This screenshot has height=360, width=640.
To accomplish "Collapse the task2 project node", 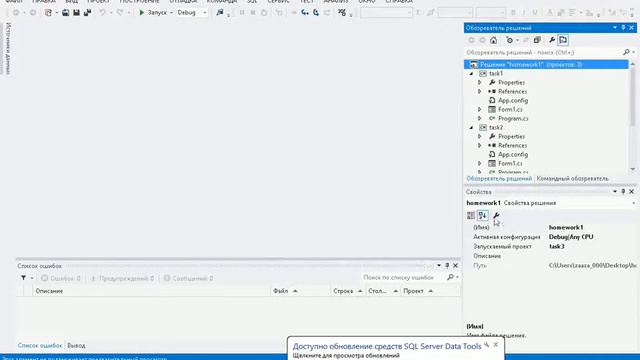I will [471, 127].
